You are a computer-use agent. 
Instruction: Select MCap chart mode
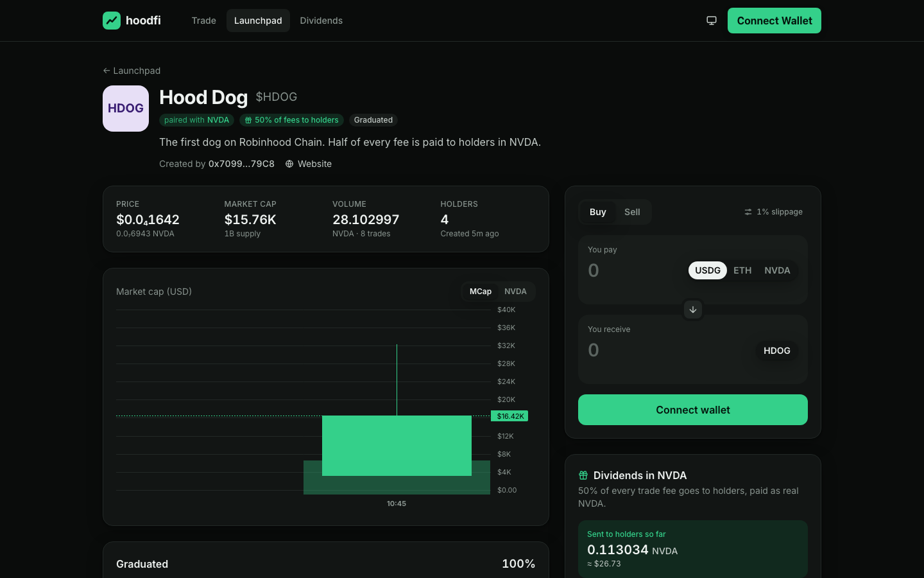tap(481, 292)
